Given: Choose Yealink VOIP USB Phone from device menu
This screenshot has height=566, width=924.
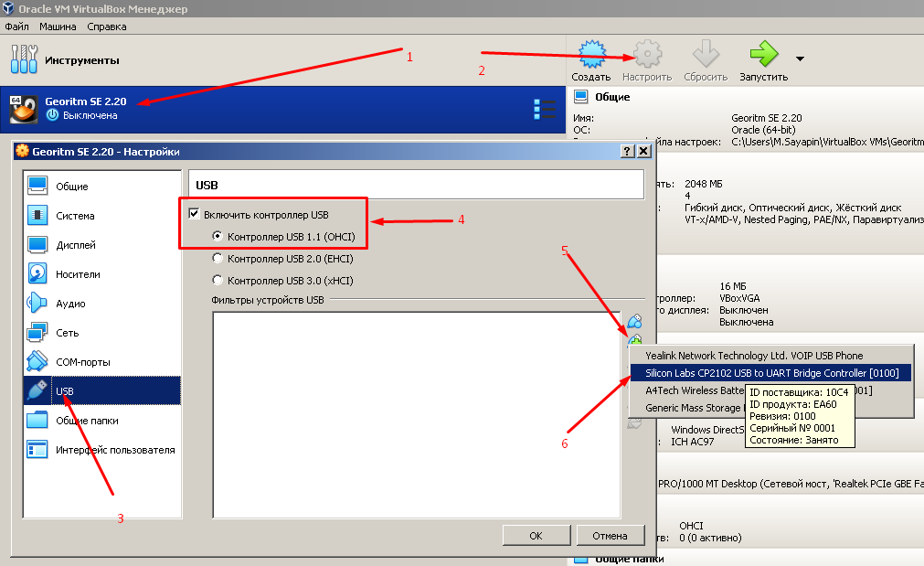Looking at the screenshot, I should point(771,356).
